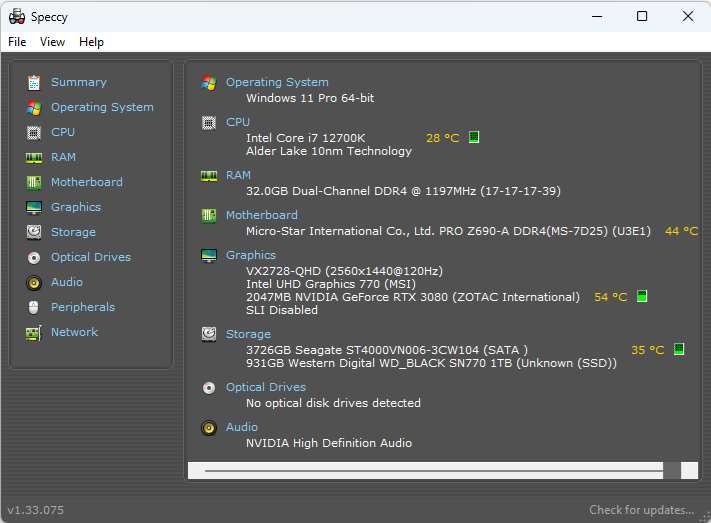
Task: Click the Optical Drives disc icon in summary panel
Action: (209, 388)
